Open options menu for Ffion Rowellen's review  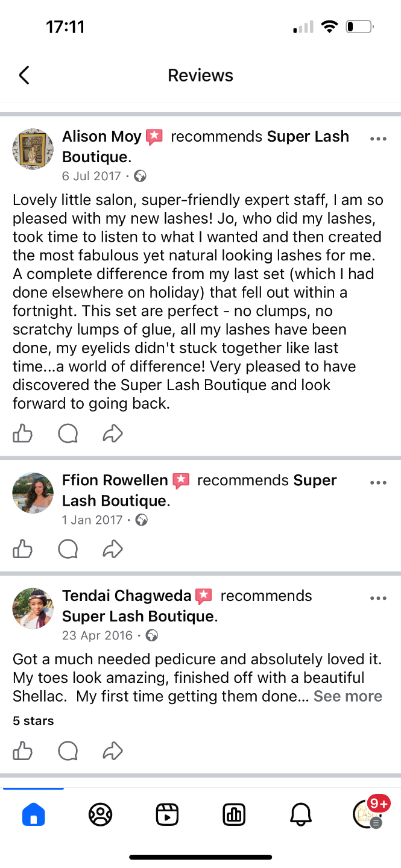pos(378,483)
